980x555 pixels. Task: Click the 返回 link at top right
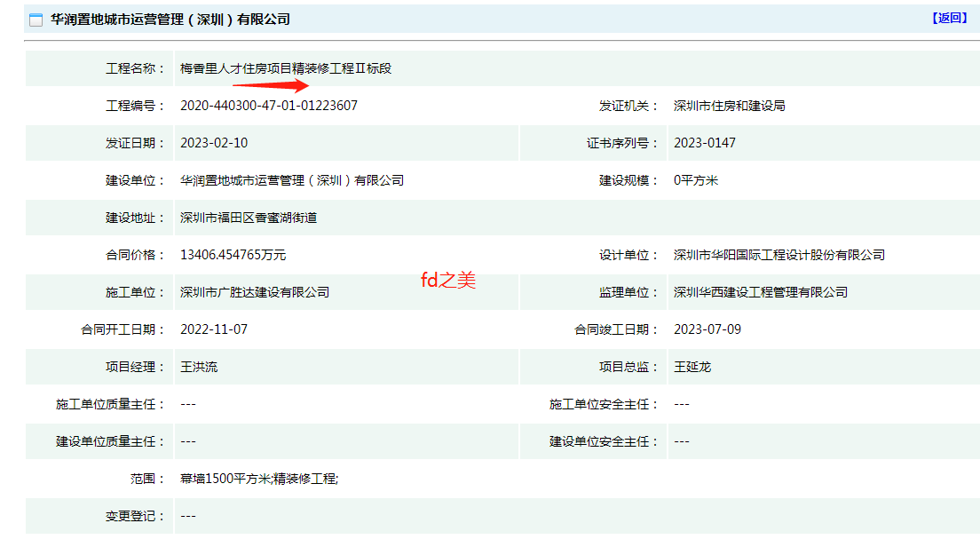coord(949,18)
